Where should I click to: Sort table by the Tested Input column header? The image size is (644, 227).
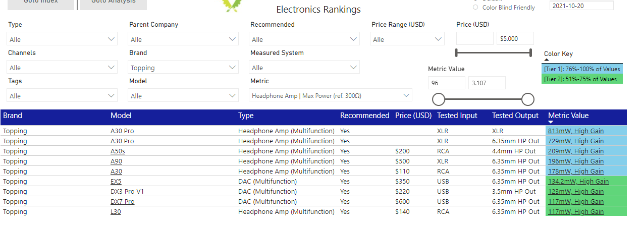(457, 116)
